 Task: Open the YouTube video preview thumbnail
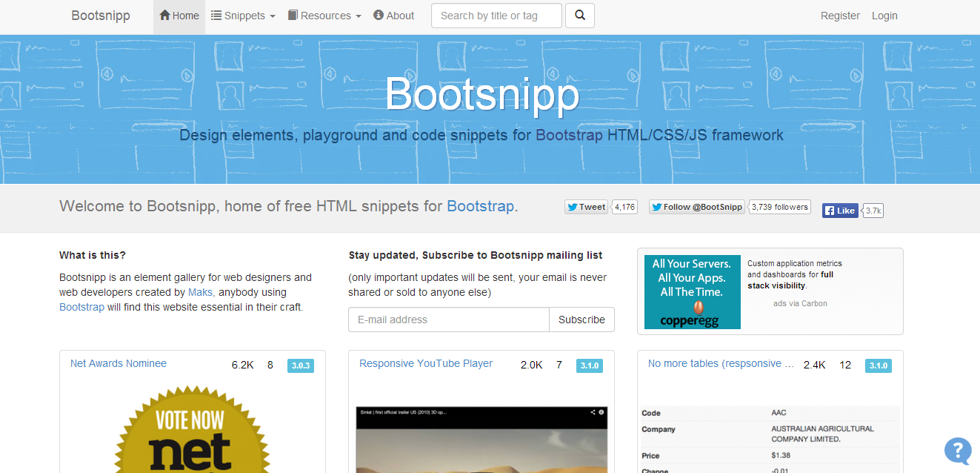481,440
